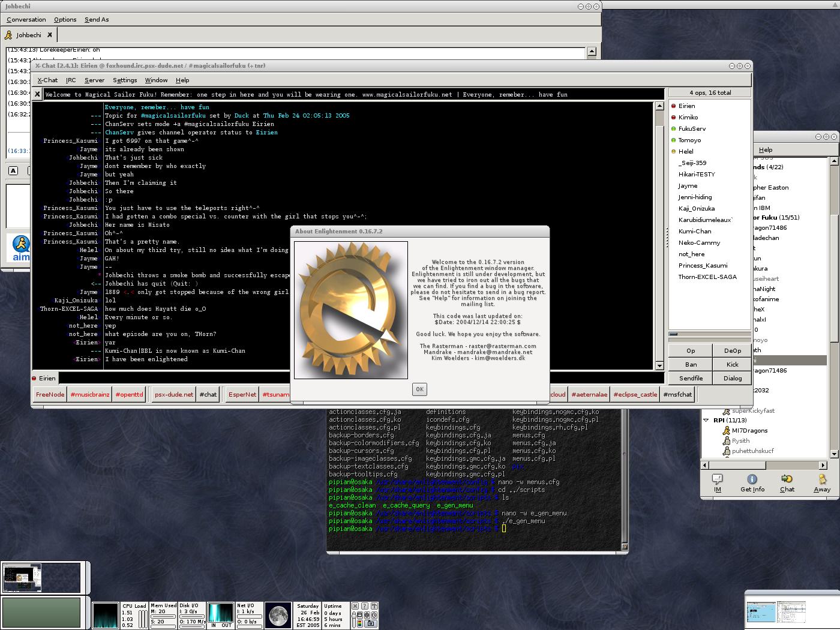
Task: Switch to the #eclipse_castle channel tab
Action: (635, 394)
